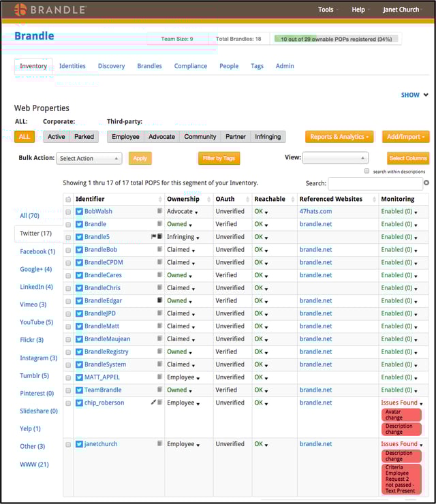This screenshot has height=504, width=436.
Task: Open ownership dropdown for BobWalsh (Advocate)
Action: [196, 212]
